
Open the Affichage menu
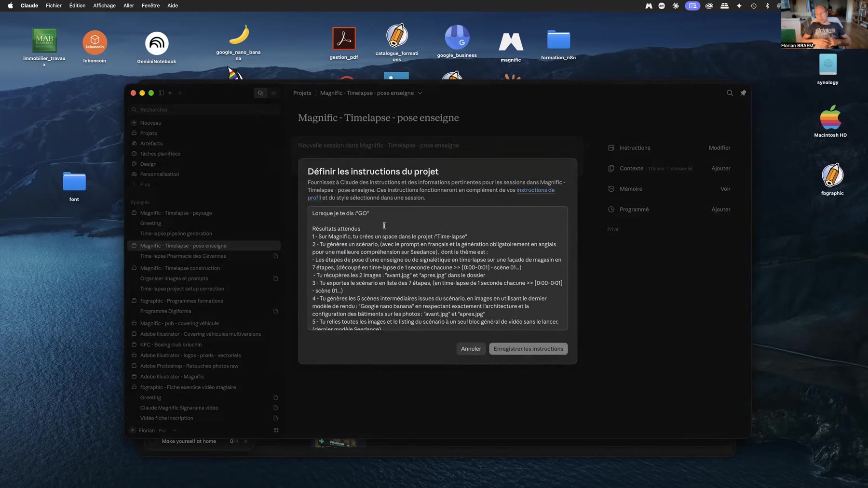[x=104, y=6]
